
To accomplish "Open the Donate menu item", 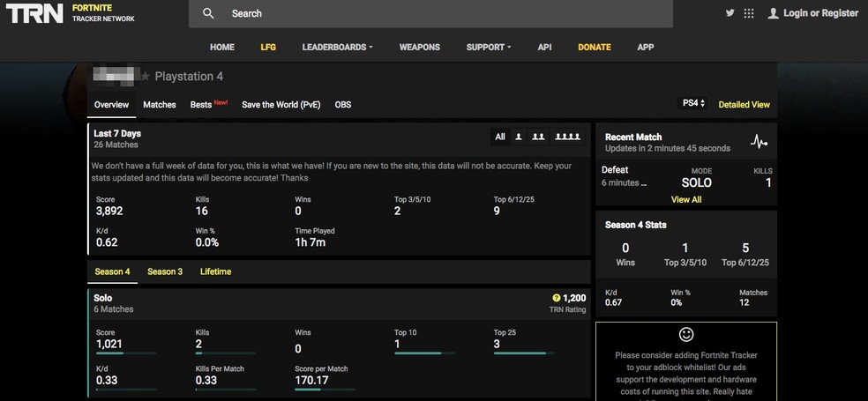I will point(595,47).
